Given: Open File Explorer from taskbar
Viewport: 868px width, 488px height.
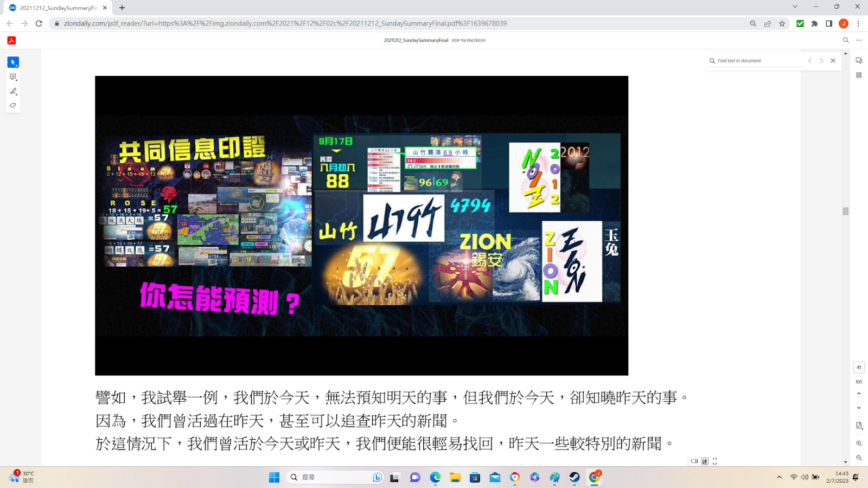Looking at the screenshot, I should (x=455, y=477).
